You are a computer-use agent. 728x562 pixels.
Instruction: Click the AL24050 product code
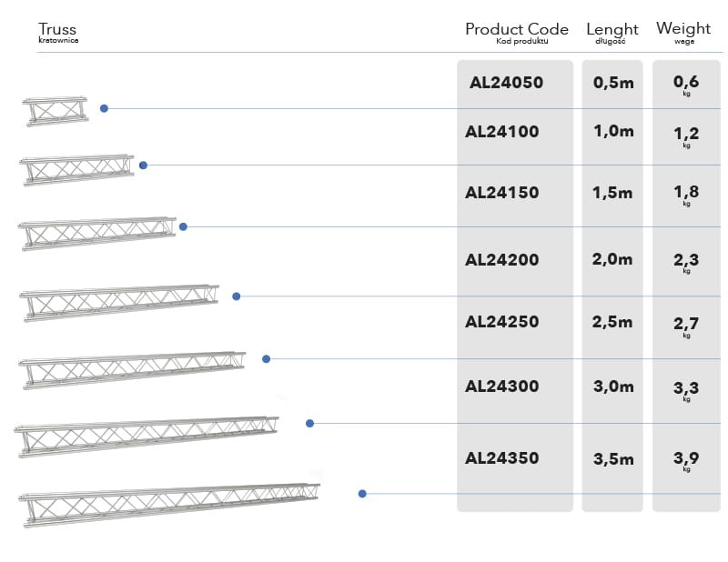tap(506, 83)
